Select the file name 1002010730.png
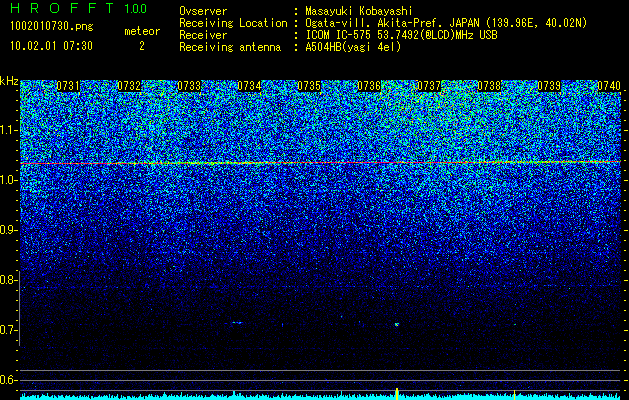629x400 pixels. click(x=52, y=27)
